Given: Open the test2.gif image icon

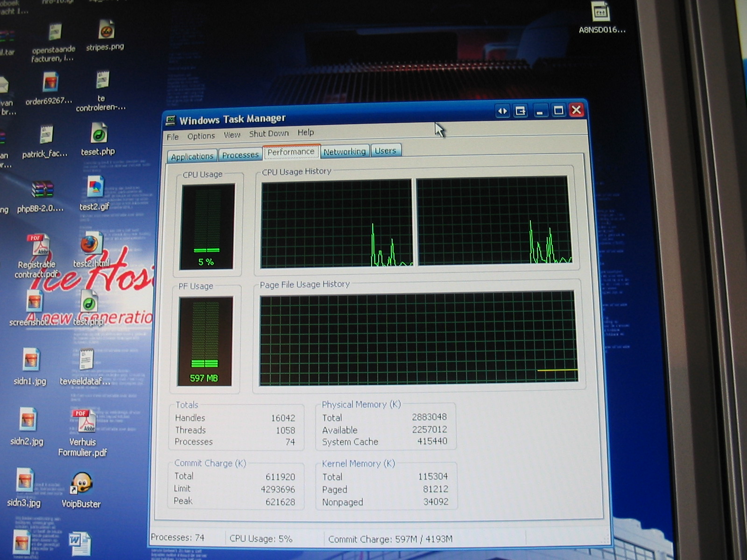Looking at the screenshot, I should click(95, 187).
